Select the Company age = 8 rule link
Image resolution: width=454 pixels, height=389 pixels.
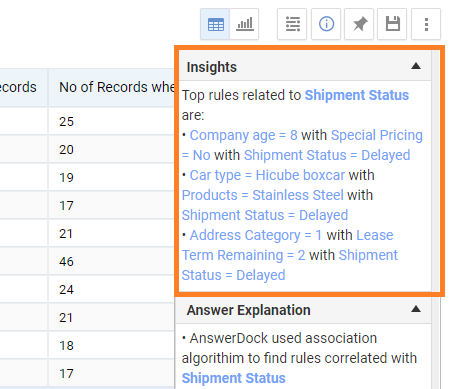click(243, 135)
